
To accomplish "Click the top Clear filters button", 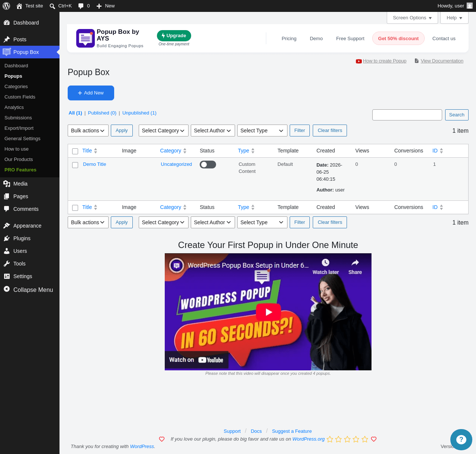I will (330, 131).
